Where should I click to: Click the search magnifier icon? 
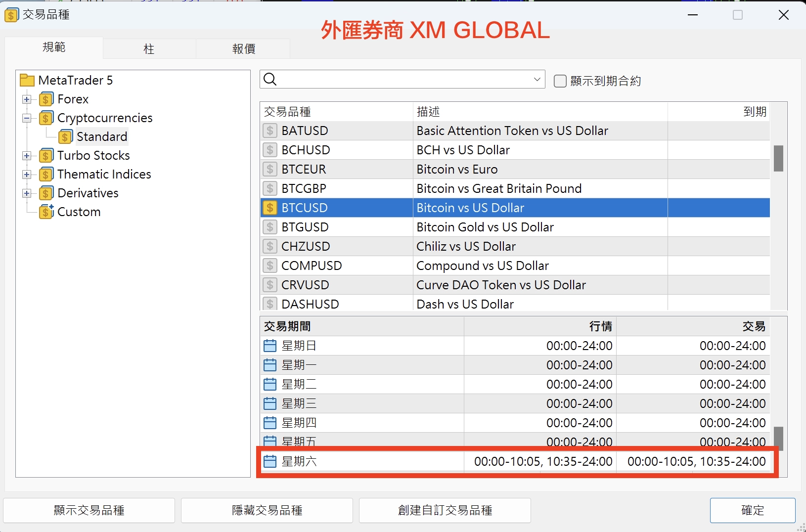coord(270,79)
